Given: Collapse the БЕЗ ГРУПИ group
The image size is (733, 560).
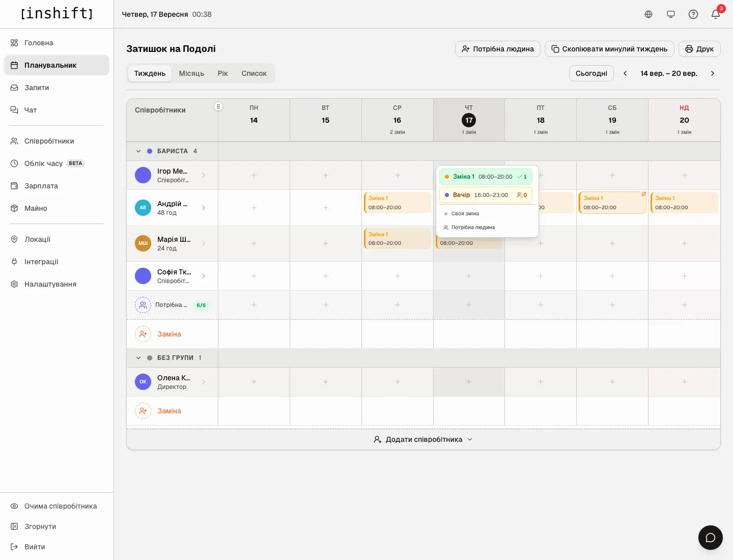Looking at the screenshot, I should (x=138, y=358).
